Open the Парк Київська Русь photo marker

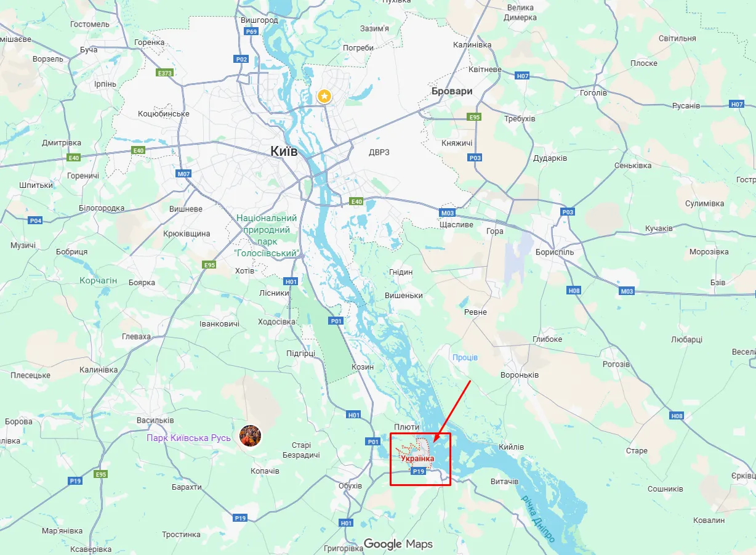tap(251, 436)
